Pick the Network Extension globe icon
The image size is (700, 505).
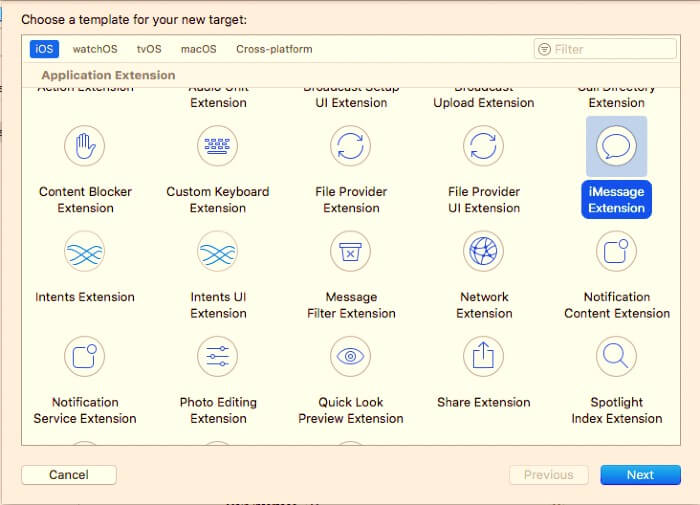(483, 251)
